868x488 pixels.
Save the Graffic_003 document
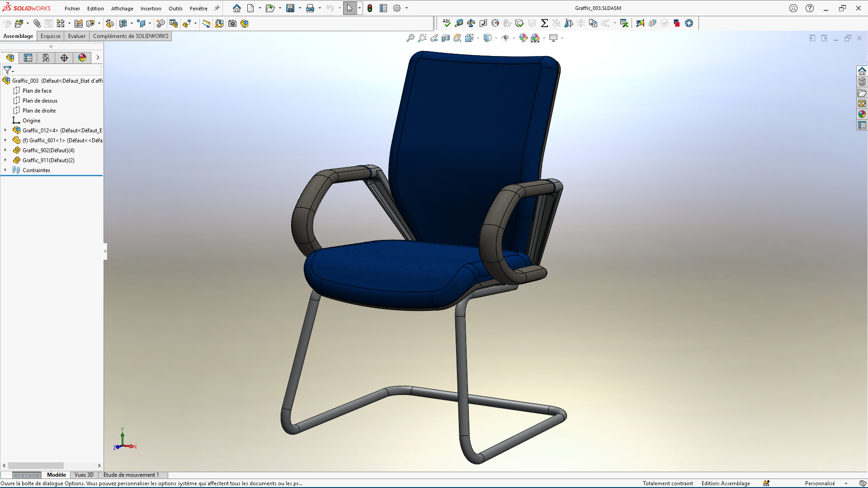click(290, 8)
